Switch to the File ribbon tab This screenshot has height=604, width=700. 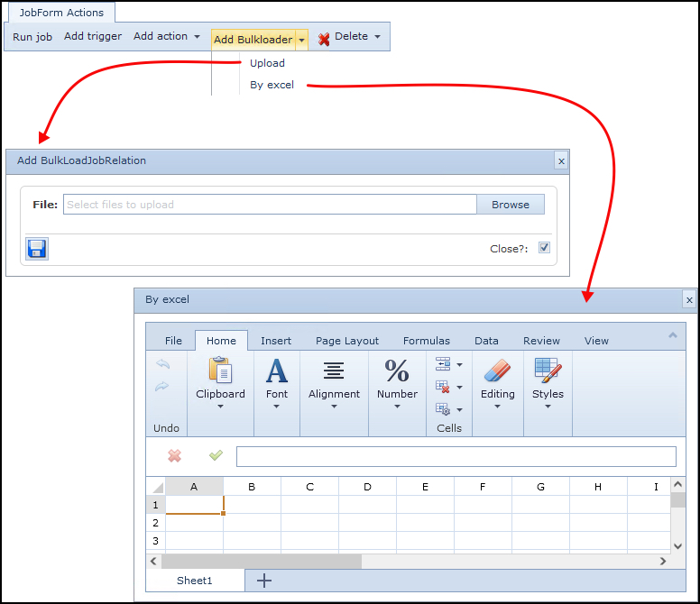(173, 341)
